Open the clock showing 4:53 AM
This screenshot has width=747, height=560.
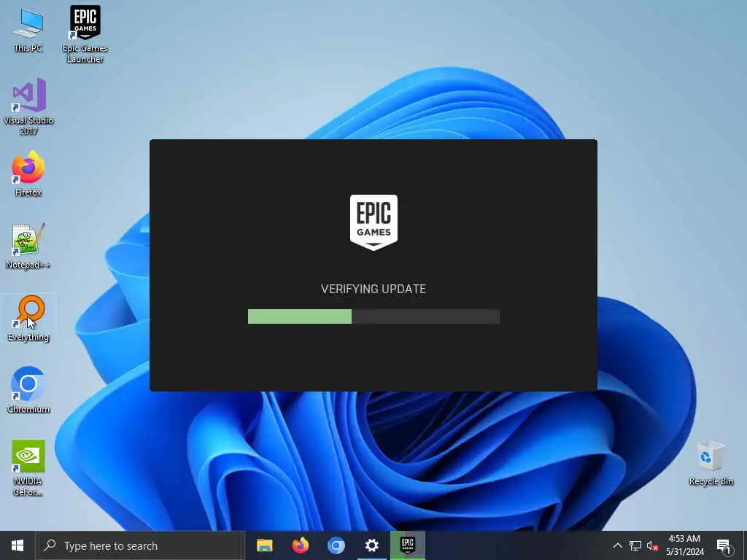[684, 545]
